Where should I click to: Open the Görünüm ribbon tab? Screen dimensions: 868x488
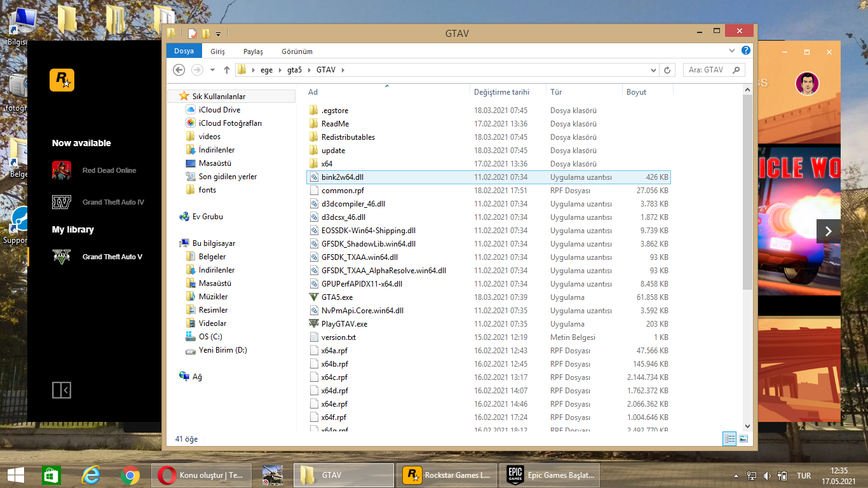point(297,51)
